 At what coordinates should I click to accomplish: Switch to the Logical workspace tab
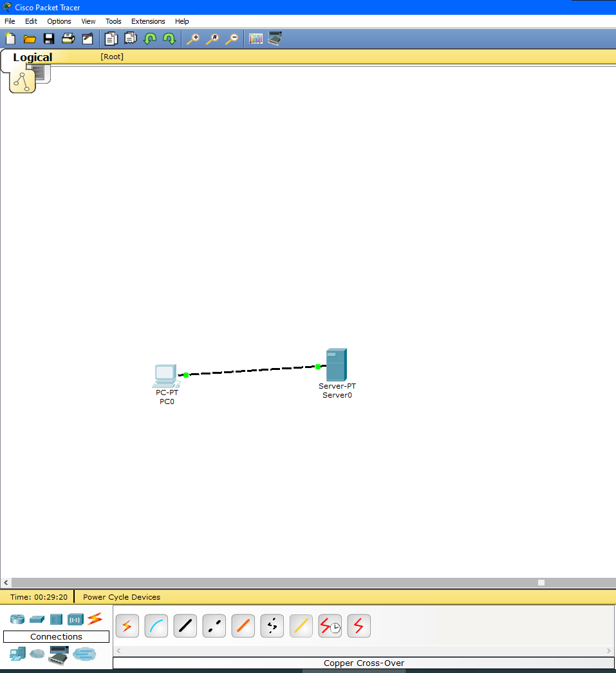click(33, 57)
